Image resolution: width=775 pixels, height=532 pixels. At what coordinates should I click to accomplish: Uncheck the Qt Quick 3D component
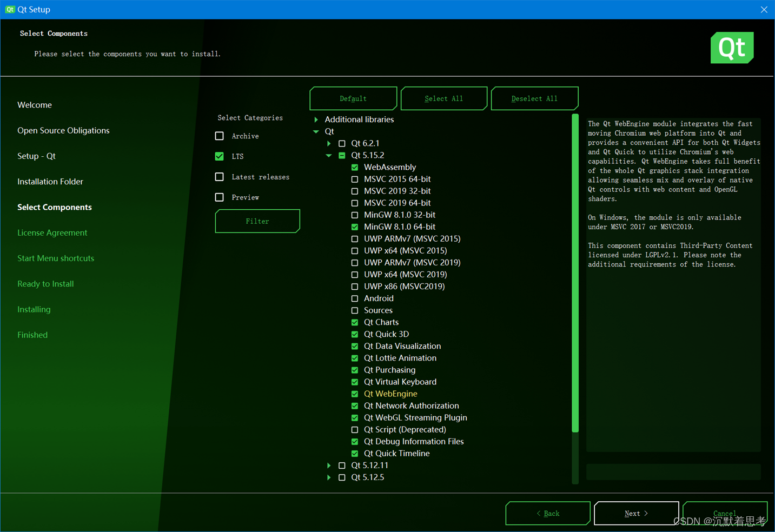355,334
